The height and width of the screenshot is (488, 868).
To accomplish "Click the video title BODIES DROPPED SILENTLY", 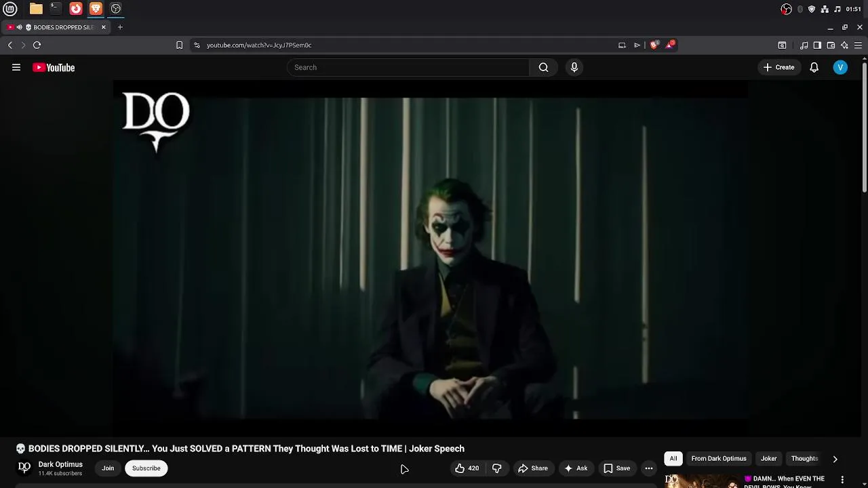I will click(246, 449).
